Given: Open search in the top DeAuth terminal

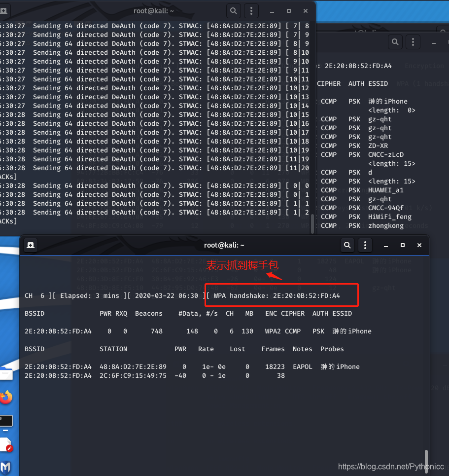Looking at the screenshot, I should coord(233,11).
